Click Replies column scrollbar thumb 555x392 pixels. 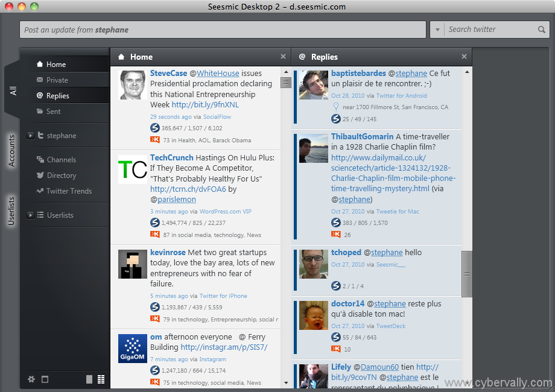(x=467, y=274)
